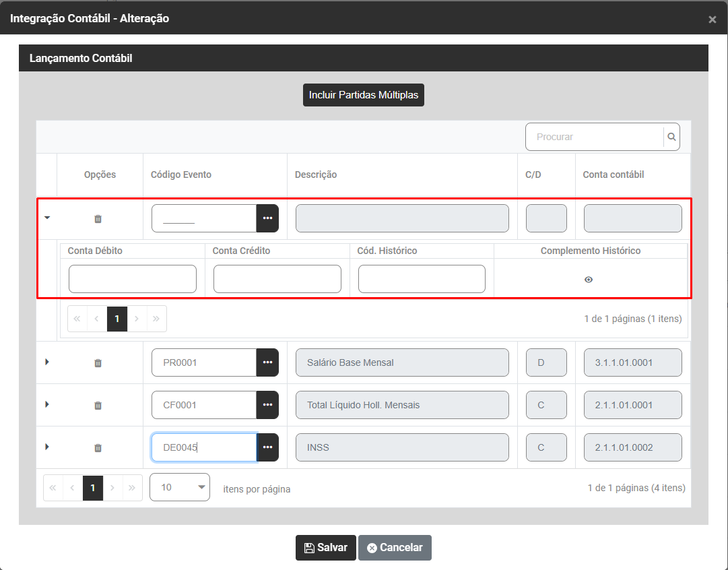The image size is (728, 570).
Task: Open event lookup next to CF0001
Action: pos(267,405)
